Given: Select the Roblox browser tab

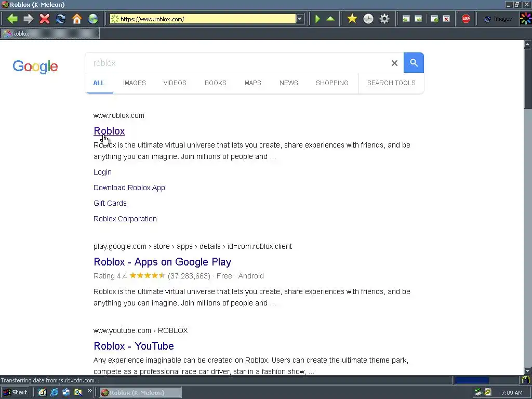Looking at the screenshot, I should [50, 33].
